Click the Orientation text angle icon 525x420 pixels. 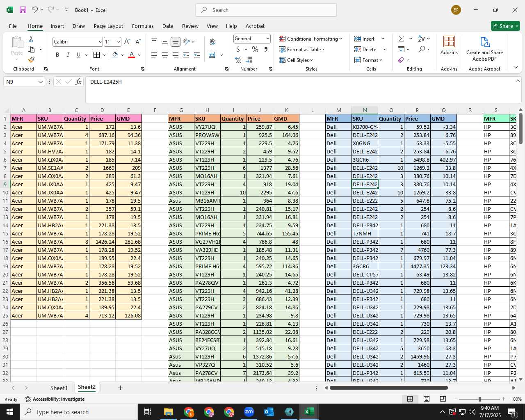[187, 41]
